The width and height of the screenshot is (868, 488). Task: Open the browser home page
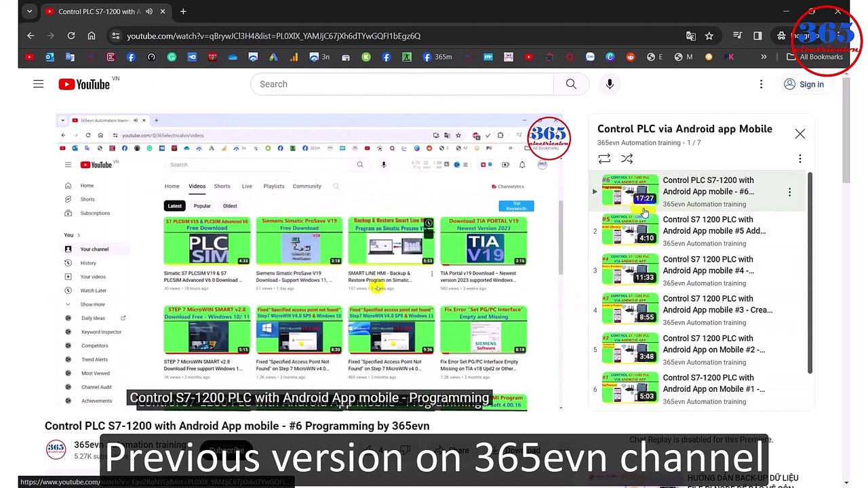(x=92, y=36)
